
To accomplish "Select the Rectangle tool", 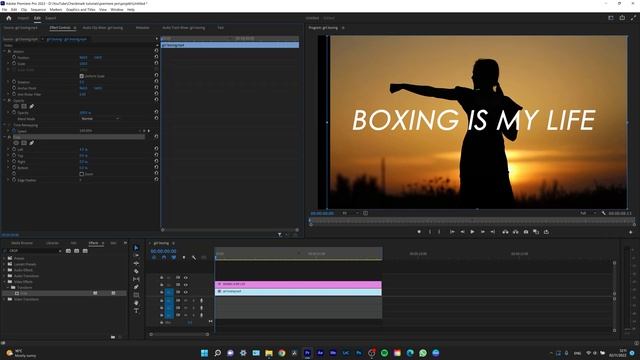I will (136, 295).
